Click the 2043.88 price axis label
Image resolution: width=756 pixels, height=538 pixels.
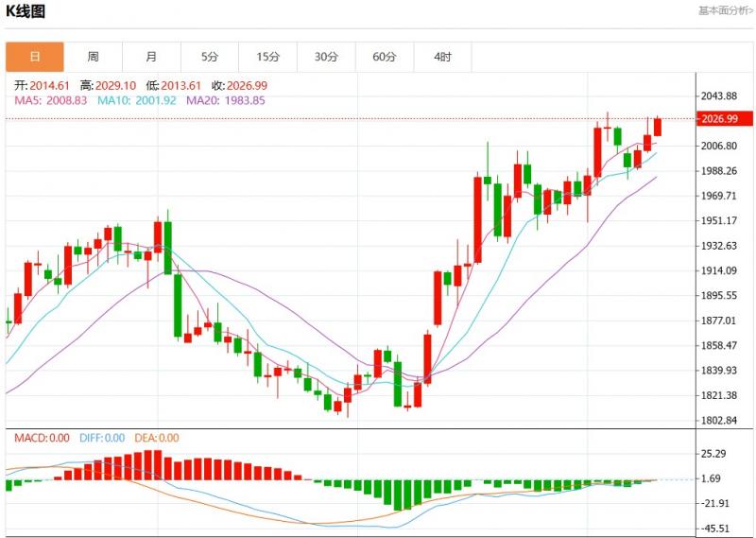719,96
